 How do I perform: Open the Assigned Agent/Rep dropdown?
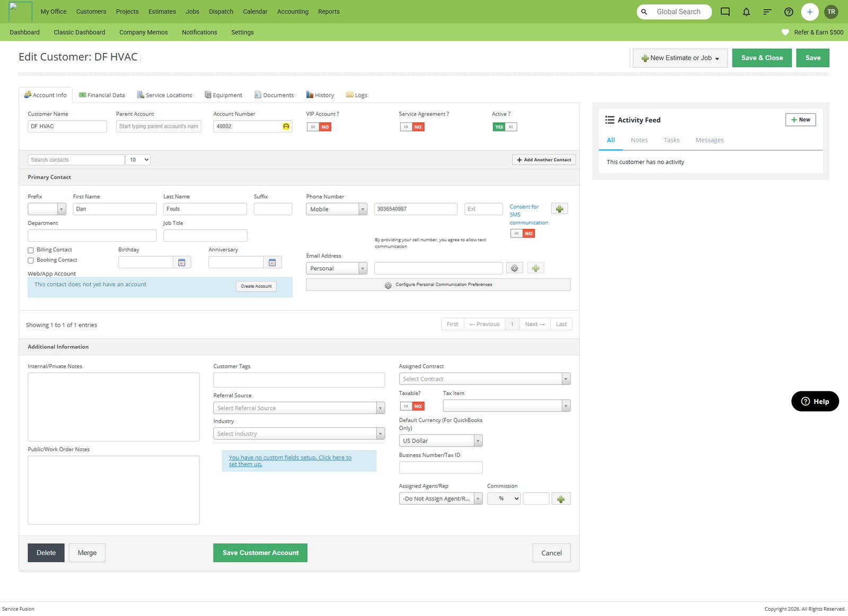click(x=440, y=499)
